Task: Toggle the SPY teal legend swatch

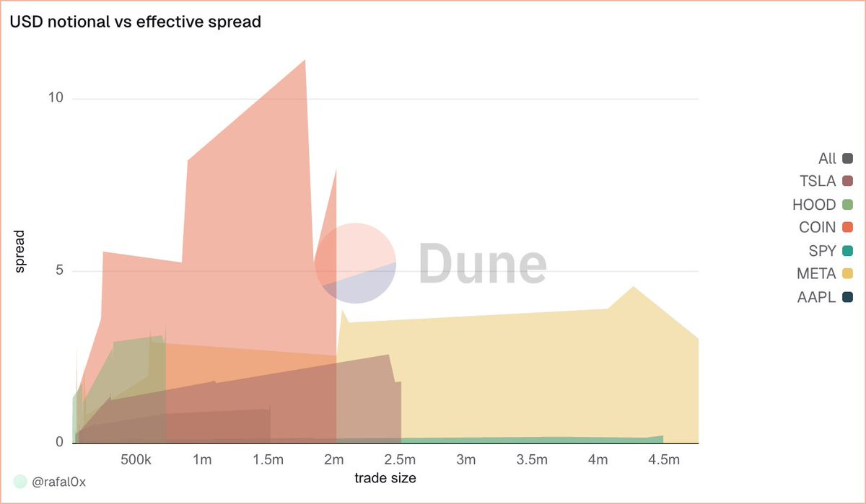Action: coord(847,251)
